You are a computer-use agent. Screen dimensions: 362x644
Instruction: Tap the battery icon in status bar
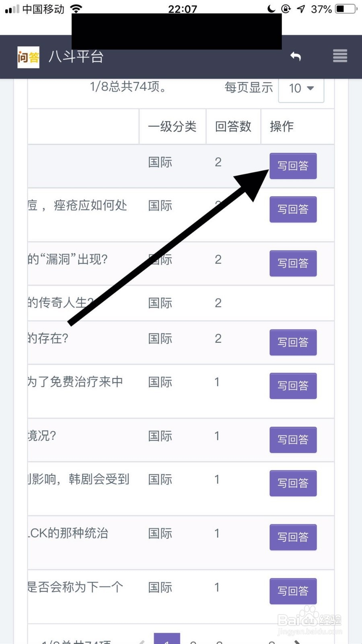346,9
